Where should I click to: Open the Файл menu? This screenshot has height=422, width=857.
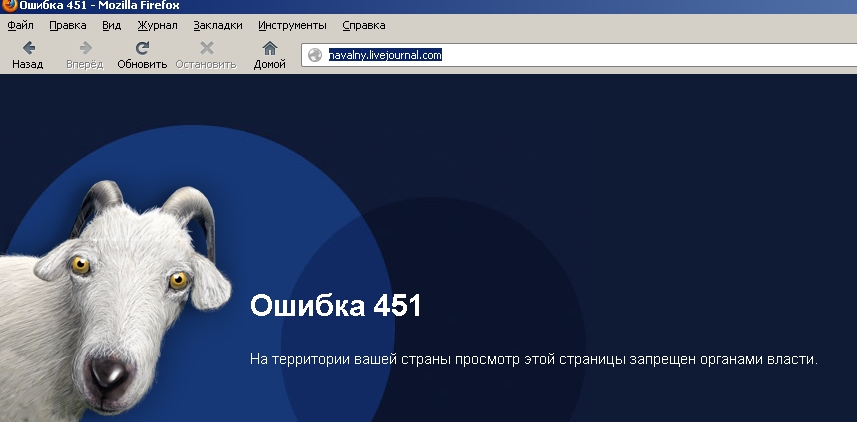pyautogui.click(x=21, y=25)
